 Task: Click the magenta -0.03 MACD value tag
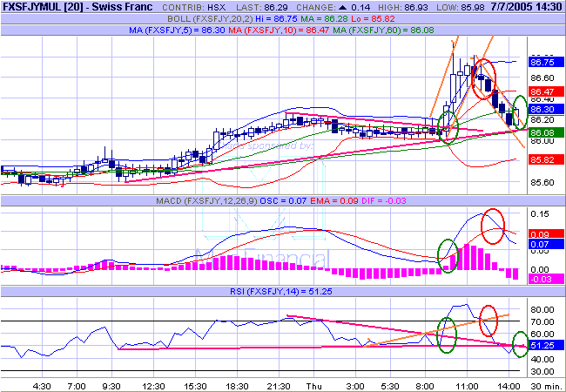[x=546, y=279]
